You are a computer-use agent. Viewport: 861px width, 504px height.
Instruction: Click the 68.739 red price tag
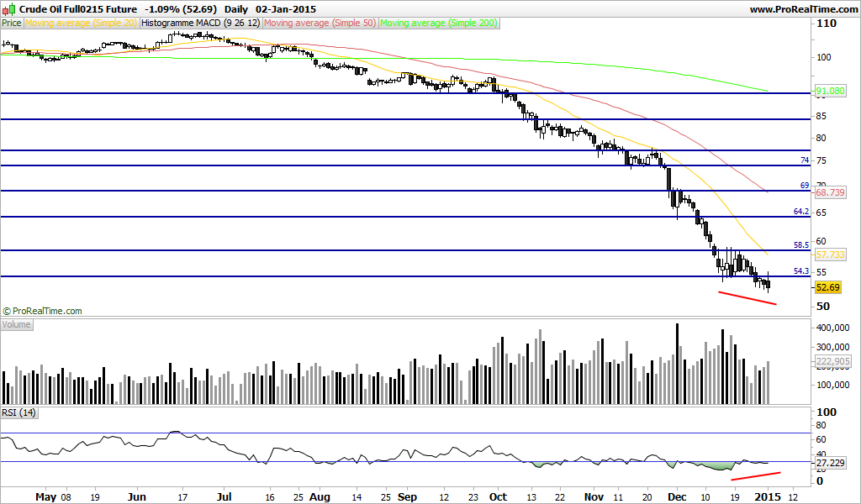(x=830, y=192)
